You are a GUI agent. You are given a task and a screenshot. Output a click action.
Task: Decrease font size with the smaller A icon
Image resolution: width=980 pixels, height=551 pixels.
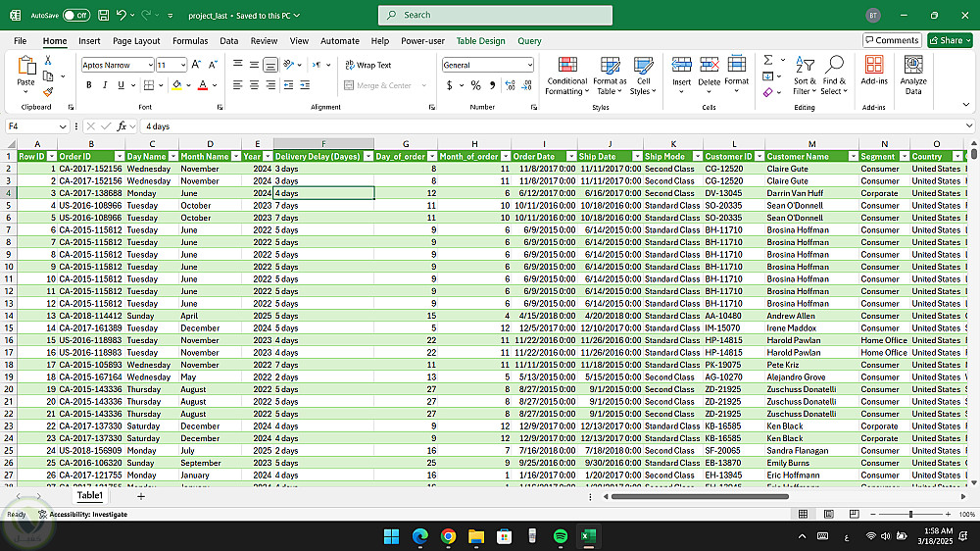[x=213, y=65]
